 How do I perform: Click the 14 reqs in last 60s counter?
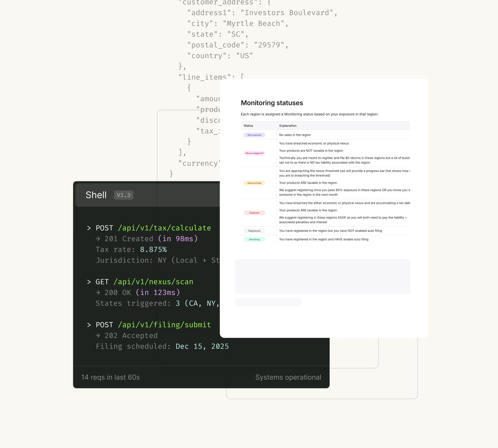[x=110, y=377]
